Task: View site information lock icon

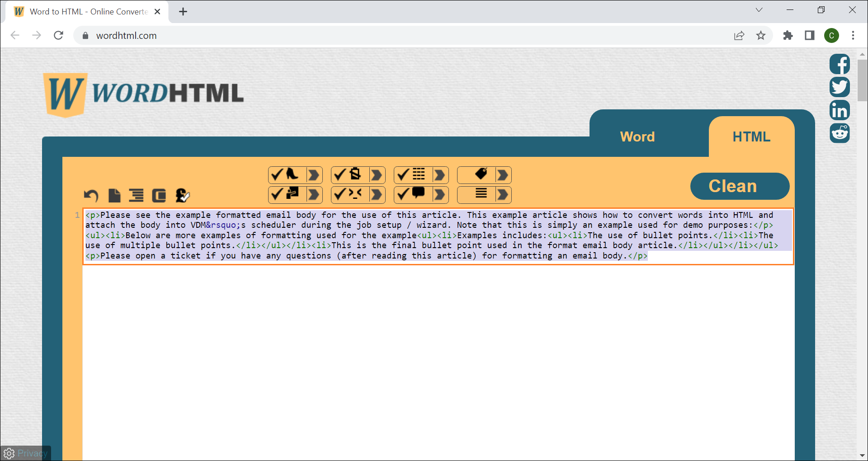Action: (85, 35)
